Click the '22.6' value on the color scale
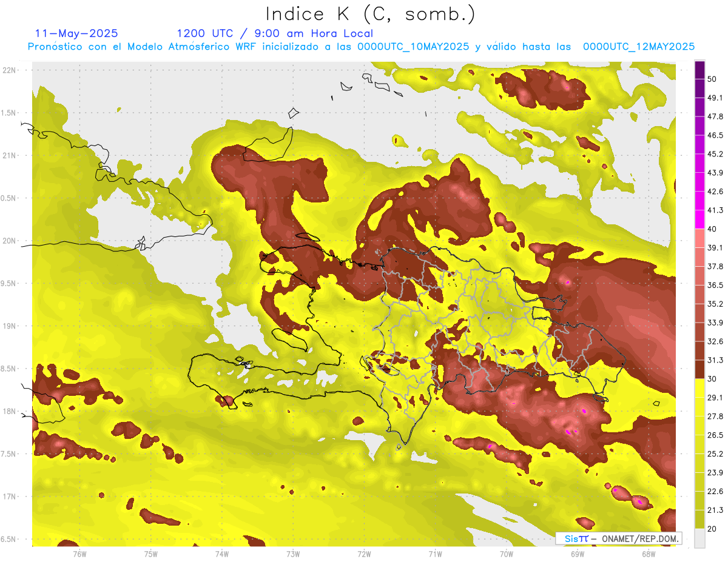728x562 pixels. coord(715,492)
